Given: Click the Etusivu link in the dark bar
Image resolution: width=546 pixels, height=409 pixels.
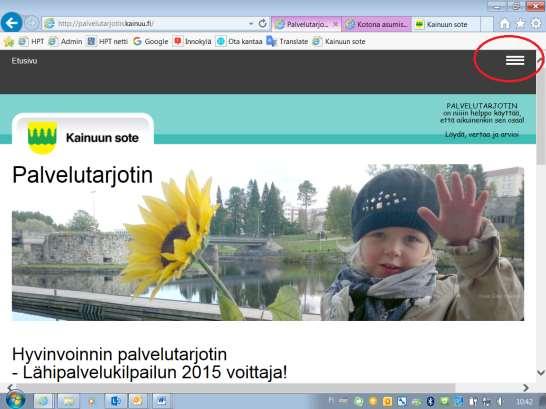Looking at the screenshot, I should [x=24, y=61].
